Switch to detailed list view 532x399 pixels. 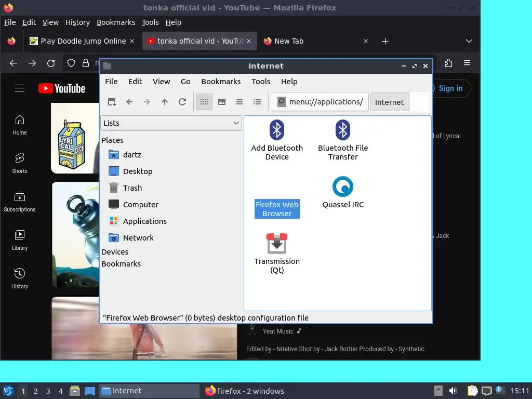tap(257, 102)
